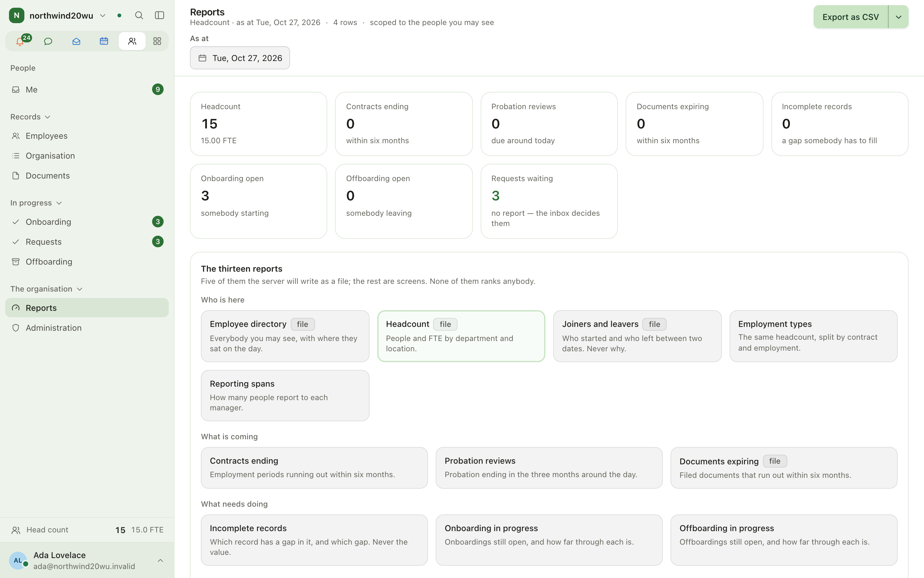Open the chat bubble icon
Image resolution: width=924 pixels, height=578 pixels.
(x=48, y=41)
